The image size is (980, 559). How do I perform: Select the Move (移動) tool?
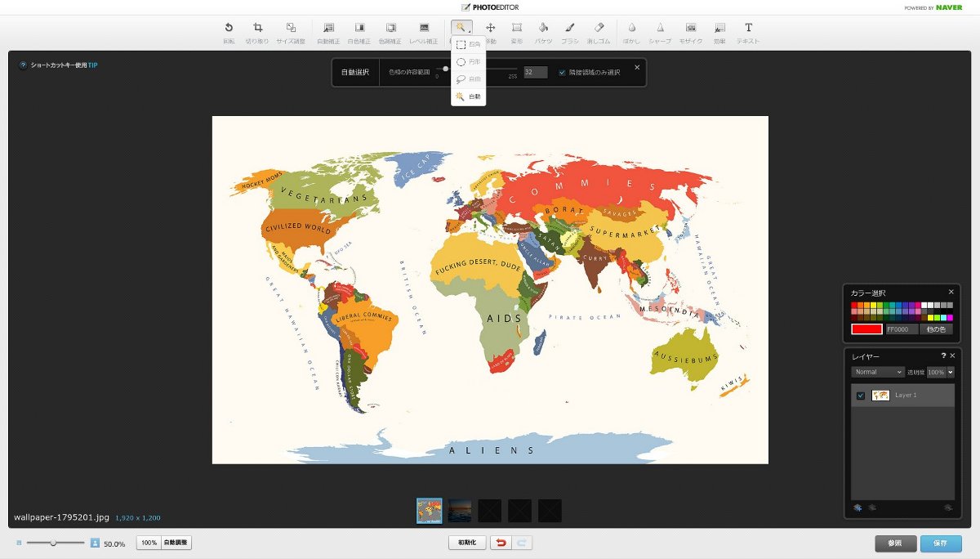(491, 32)
